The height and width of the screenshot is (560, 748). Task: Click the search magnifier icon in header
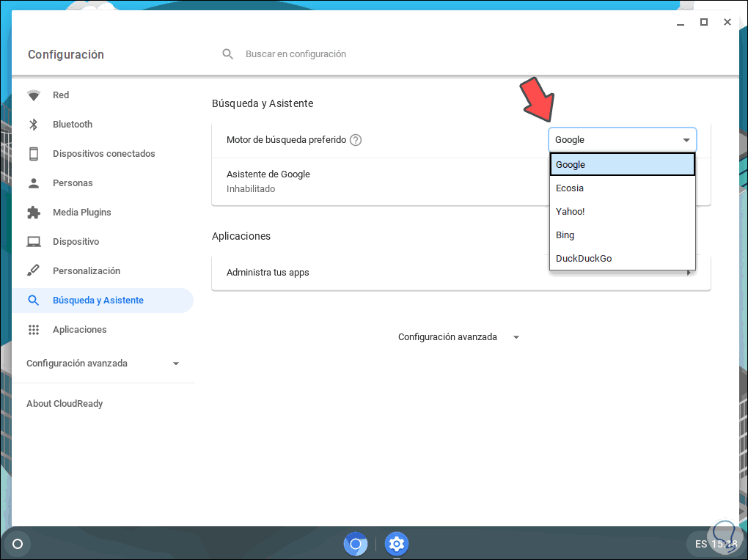(227, 54)
